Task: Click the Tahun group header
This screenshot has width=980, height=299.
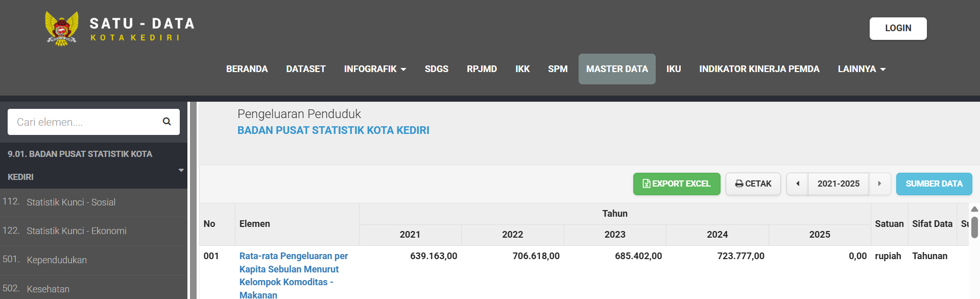Action: 615,214
